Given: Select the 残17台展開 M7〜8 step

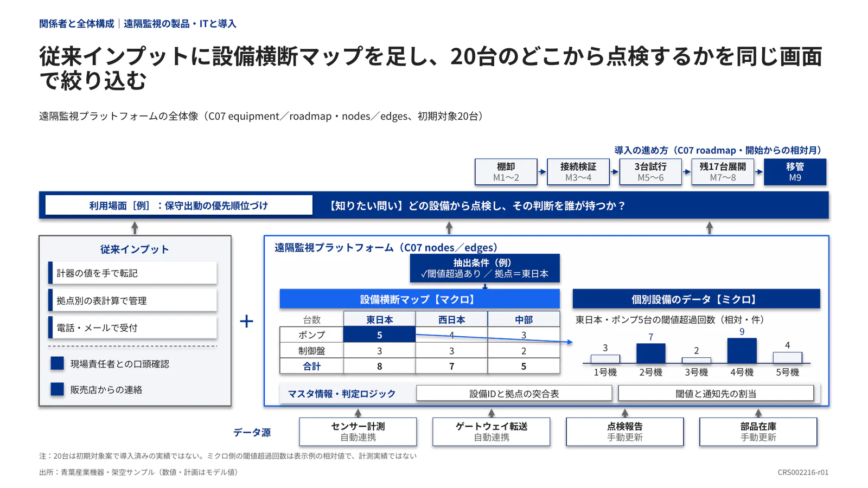Looking at the screenshot, I should pos(722,172).
